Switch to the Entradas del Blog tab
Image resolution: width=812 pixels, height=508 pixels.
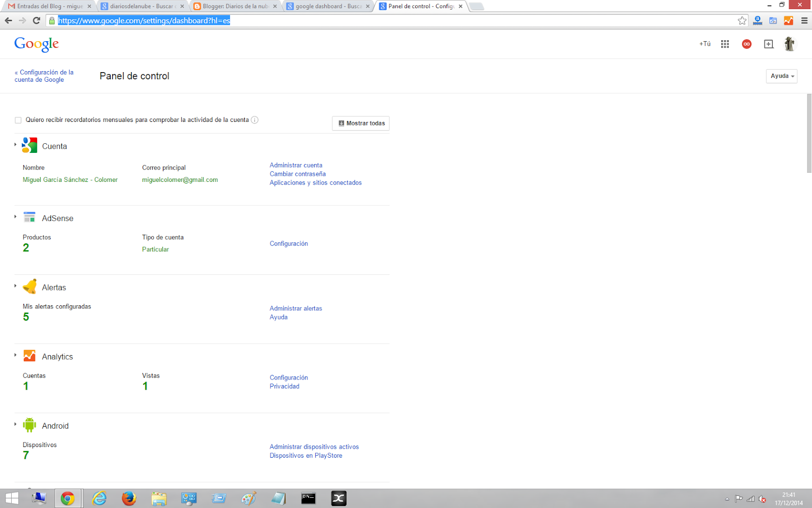pyautogui.click(x=49, y=6)
